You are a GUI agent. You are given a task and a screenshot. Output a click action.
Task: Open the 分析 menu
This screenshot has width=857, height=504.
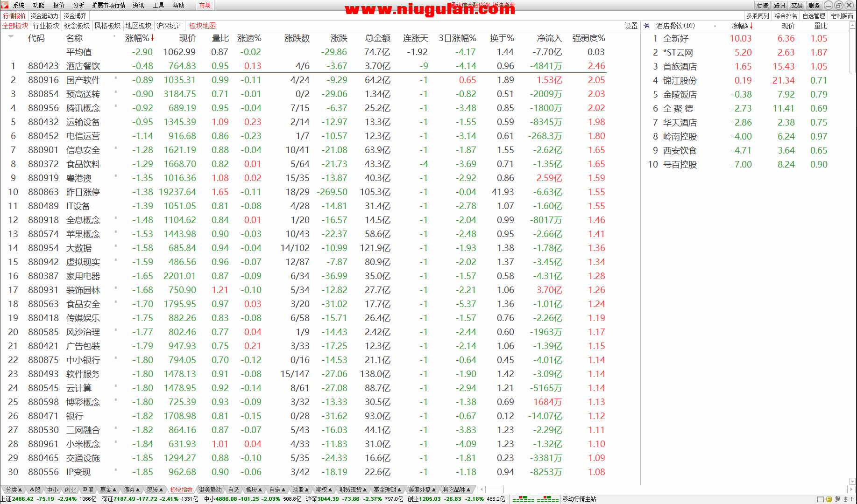click(79, 5)
